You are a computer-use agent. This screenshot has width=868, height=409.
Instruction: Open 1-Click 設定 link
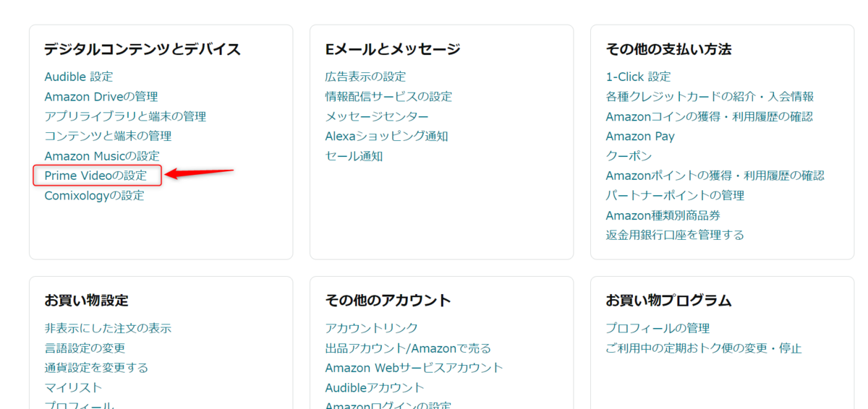638,77
